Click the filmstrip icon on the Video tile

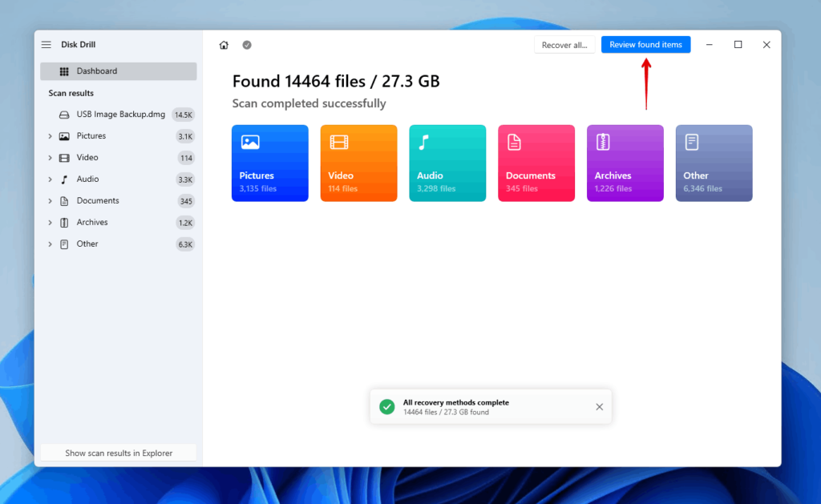pos(340,141)
